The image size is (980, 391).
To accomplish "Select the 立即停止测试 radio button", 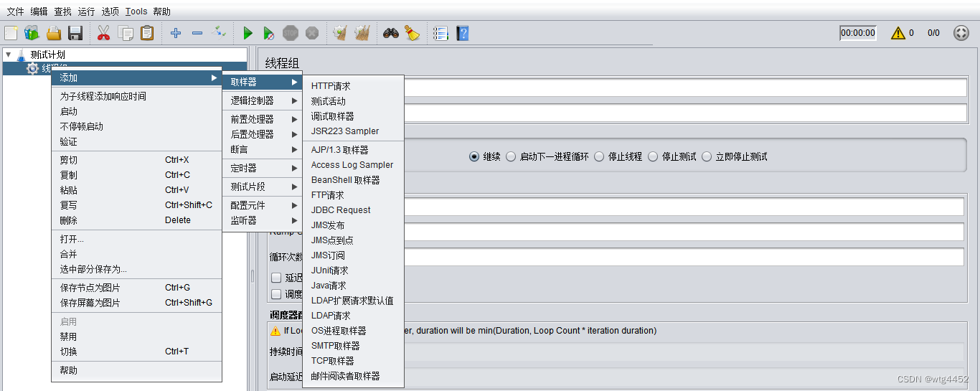I will (x=707, y=156).
